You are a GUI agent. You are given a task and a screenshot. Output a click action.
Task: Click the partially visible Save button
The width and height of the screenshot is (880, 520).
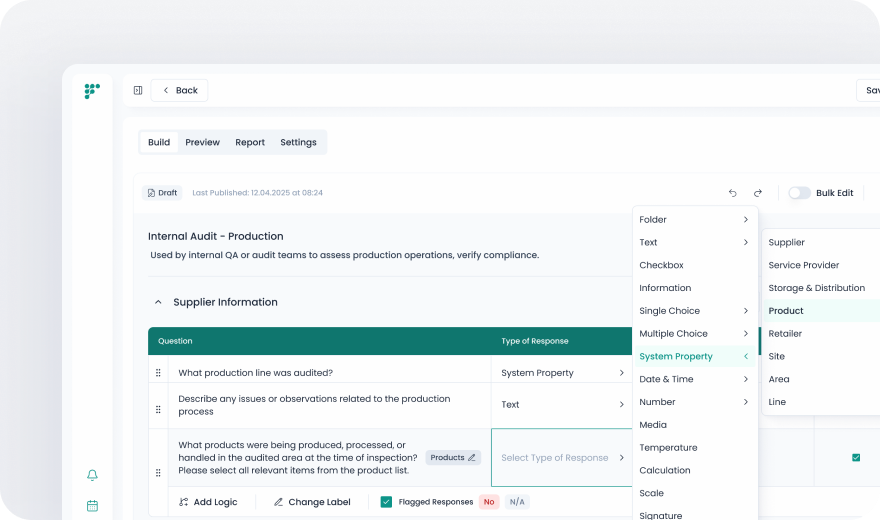tap(869, 90)
